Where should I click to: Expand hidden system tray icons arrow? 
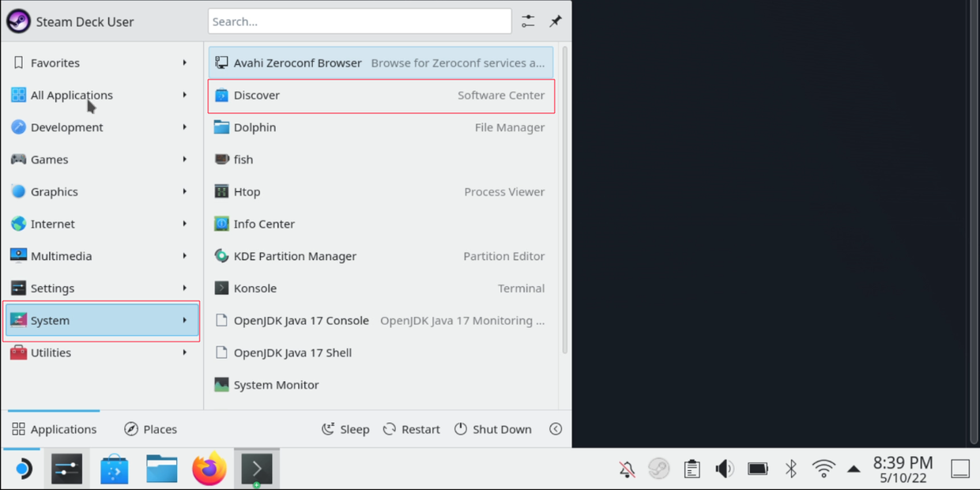click(854, 469)
